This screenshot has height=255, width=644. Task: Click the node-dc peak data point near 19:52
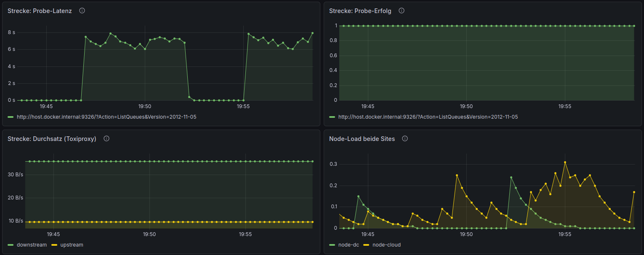pos(511,177)
